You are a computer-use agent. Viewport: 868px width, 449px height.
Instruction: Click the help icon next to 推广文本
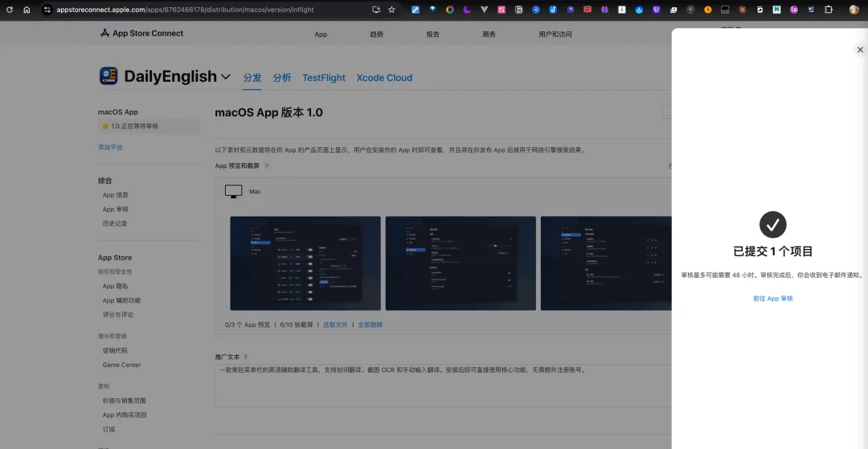246,357
